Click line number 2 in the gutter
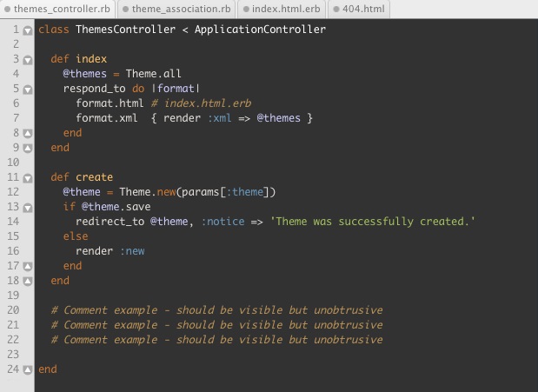The image size is (538, 392). pyautogui.click(x=16, y=44)
